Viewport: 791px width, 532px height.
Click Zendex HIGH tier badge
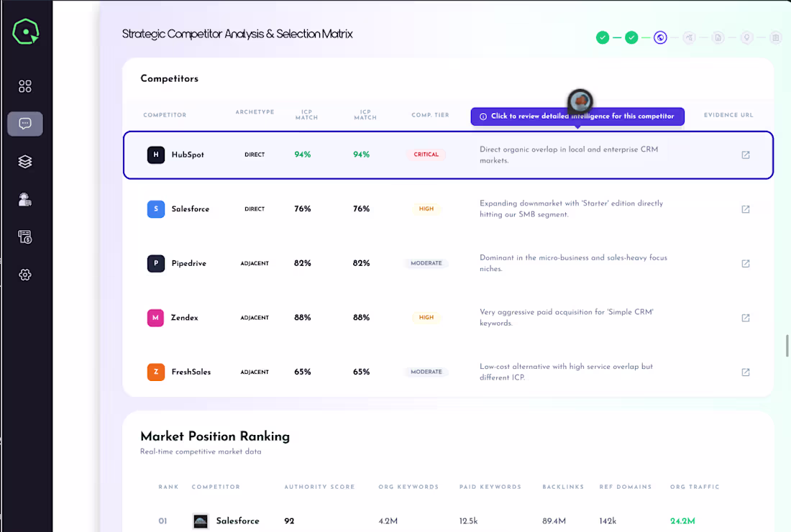(426, 317)
